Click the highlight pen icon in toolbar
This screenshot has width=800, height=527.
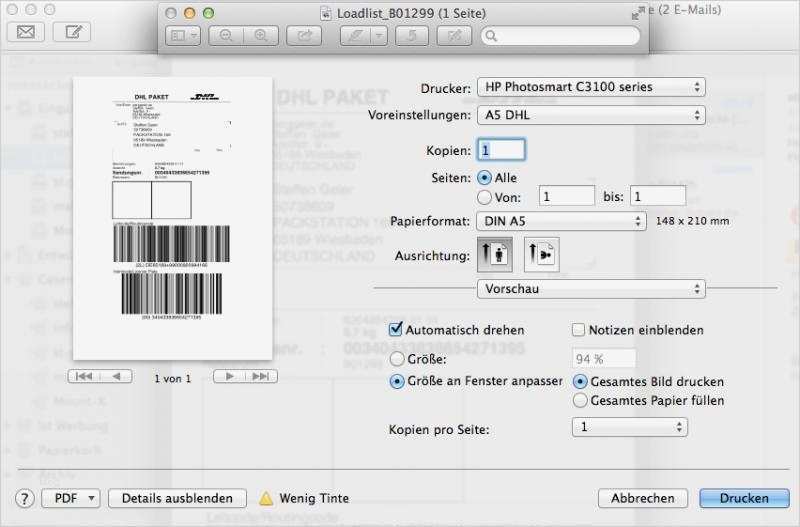356,36
